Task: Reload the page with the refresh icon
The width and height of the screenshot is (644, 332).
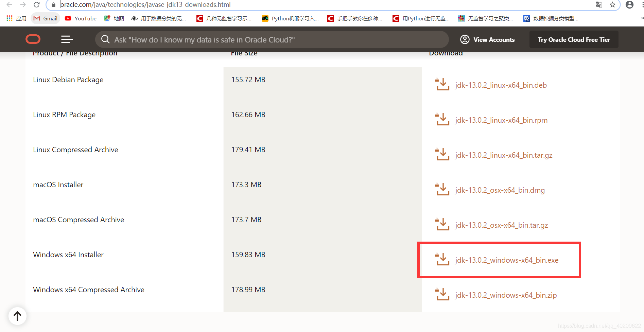Action: (37, 5)
